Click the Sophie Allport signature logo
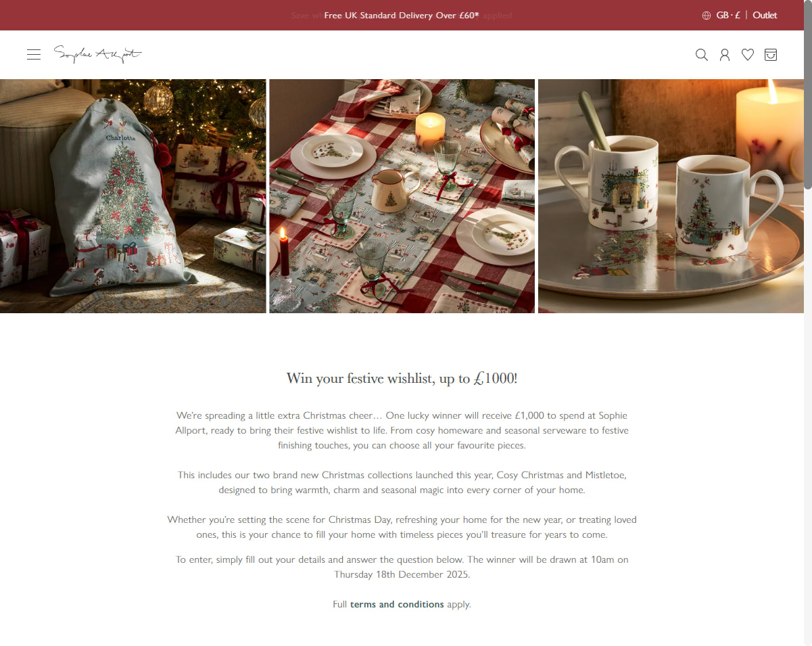Screen dimensions: 812x646 pyautogui.click(x=98, y=55)
